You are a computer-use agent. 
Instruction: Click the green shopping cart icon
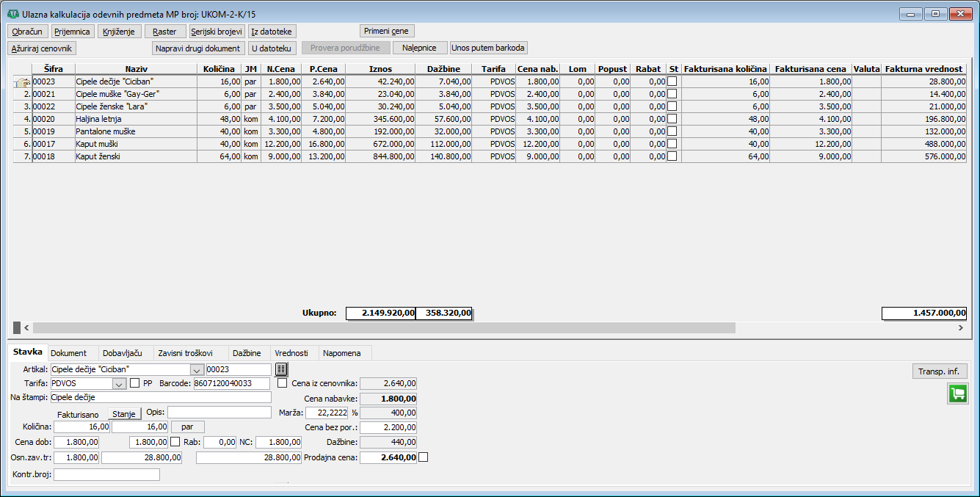coord(957,393)
